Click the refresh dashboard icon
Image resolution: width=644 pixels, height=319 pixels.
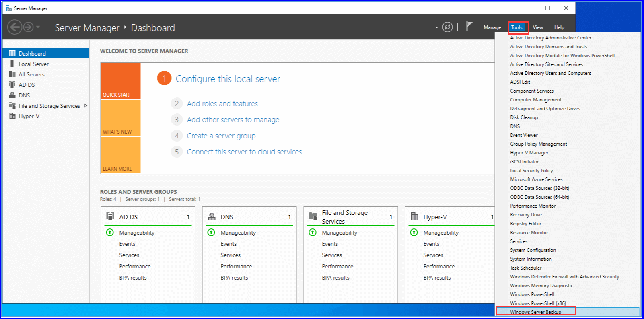pos(447,27)
